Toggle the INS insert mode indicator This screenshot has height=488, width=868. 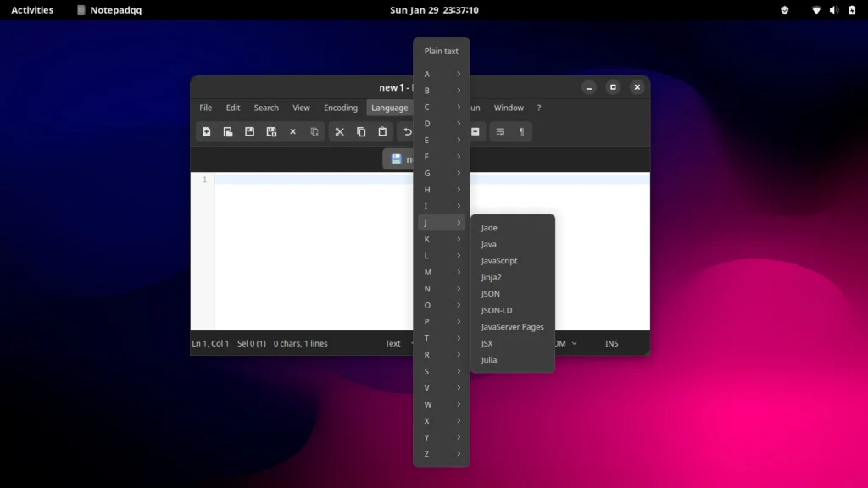pyautogui.click(x=611, y=343)
